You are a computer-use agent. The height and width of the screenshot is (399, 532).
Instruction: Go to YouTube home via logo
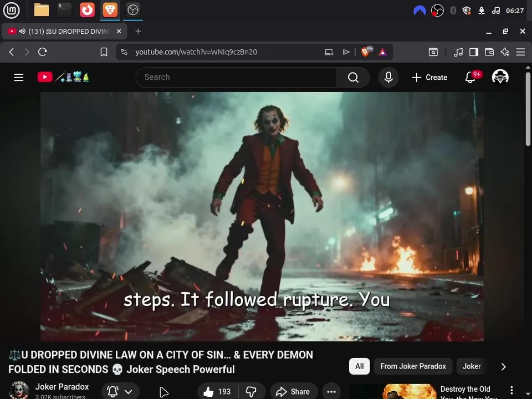tap(63, 77)
